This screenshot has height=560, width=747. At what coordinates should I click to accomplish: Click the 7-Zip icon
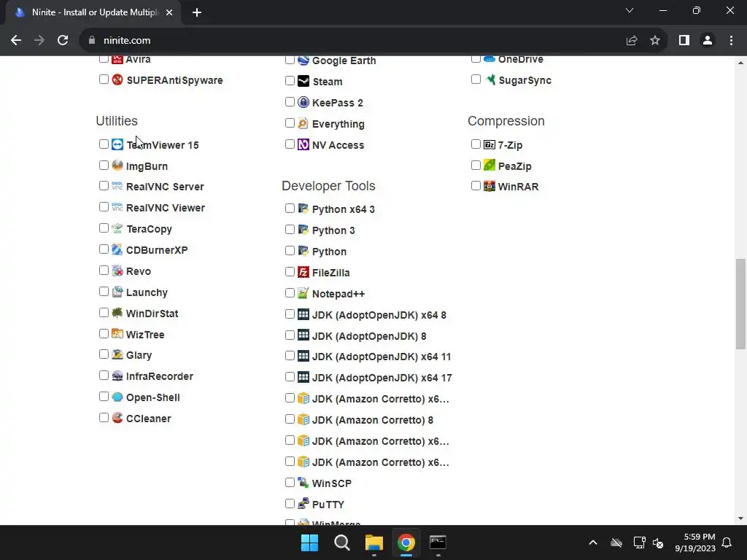[x=489, y=144]
